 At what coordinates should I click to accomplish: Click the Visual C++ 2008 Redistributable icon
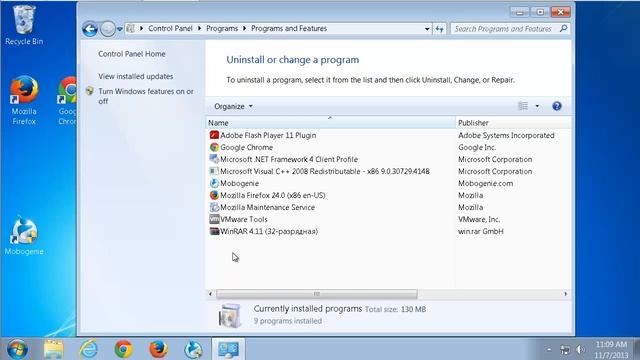coord(214,171)
